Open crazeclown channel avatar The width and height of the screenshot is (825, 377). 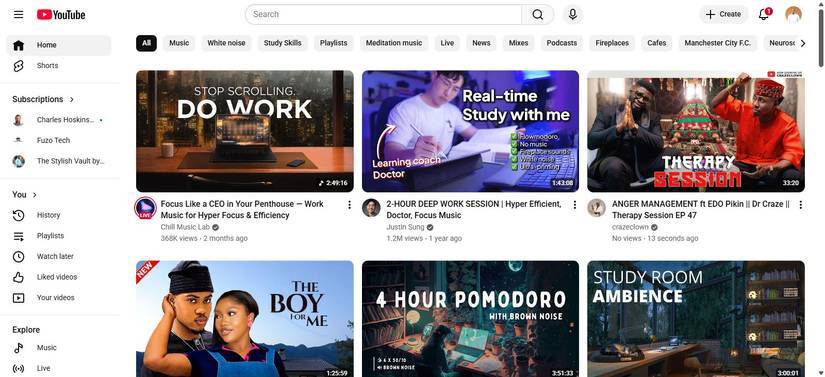click(597, 208)
